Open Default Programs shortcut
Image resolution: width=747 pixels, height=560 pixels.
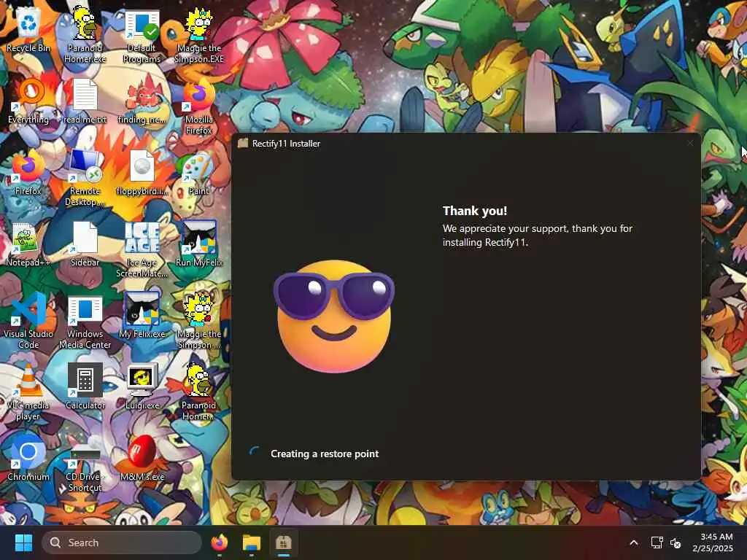click(142, 34)
